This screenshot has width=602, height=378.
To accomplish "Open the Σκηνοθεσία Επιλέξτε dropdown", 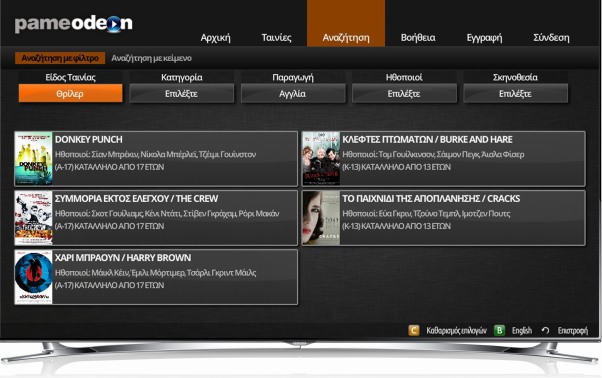I will click(515, 94).
